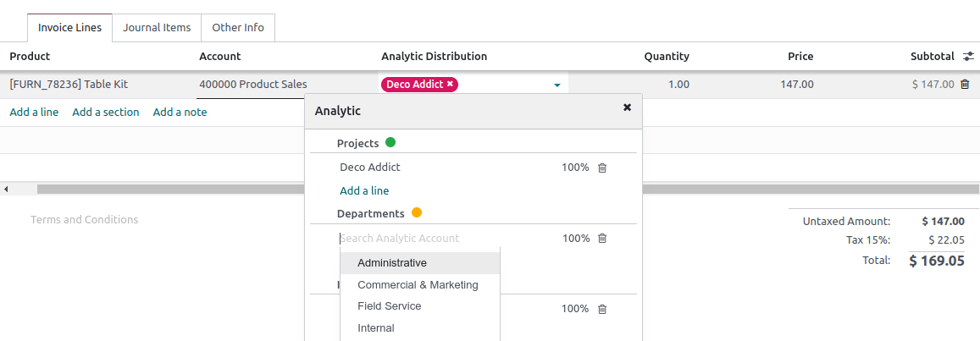Click the left arrow of horizontal scrollbar
The image size is (980, 341).
point(6,189)
